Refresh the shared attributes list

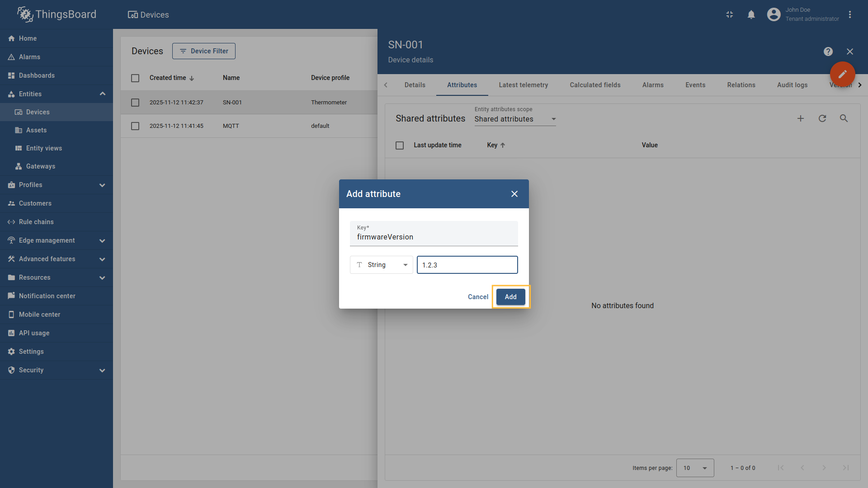[822, 118]
